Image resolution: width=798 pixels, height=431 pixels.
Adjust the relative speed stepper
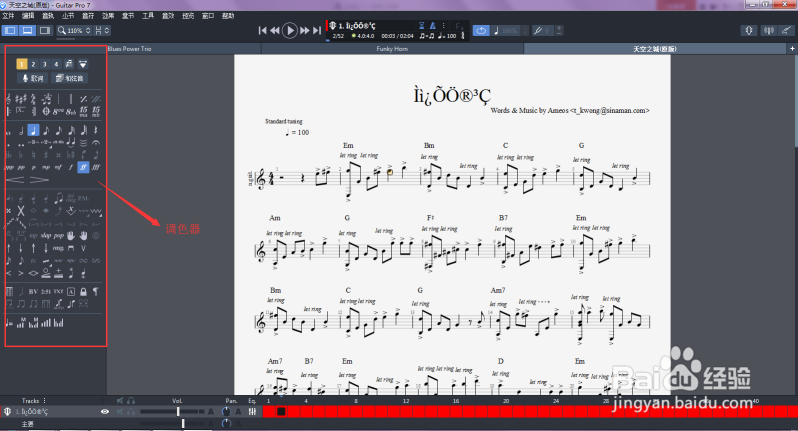[525, 31]
